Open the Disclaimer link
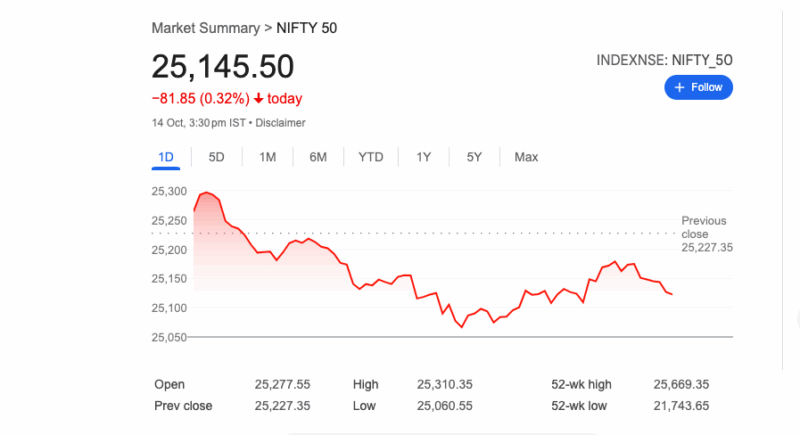The height and width of the screenshot is (435, 800). pos(281,123)
